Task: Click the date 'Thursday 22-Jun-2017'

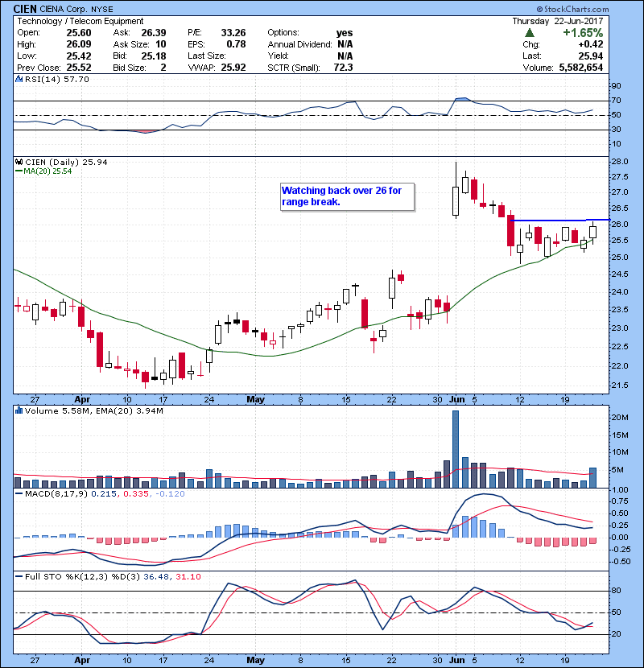Action: (558, 21)
